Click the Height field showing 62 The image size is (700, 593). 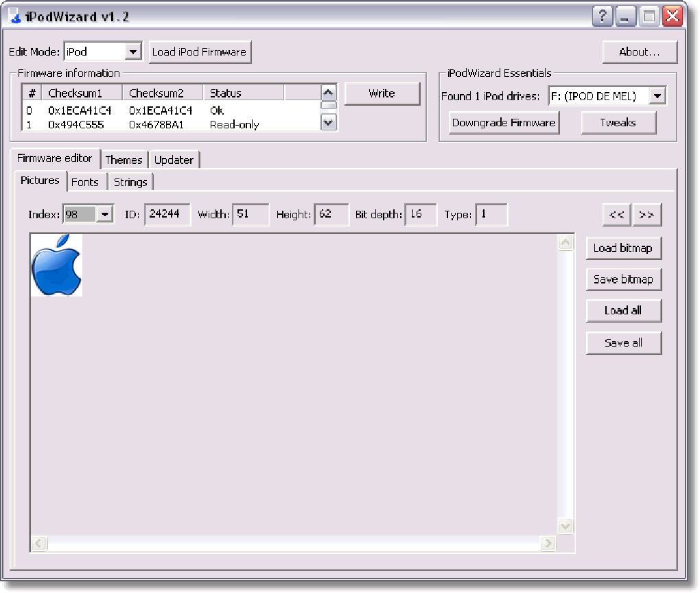[x=331, y=214]
